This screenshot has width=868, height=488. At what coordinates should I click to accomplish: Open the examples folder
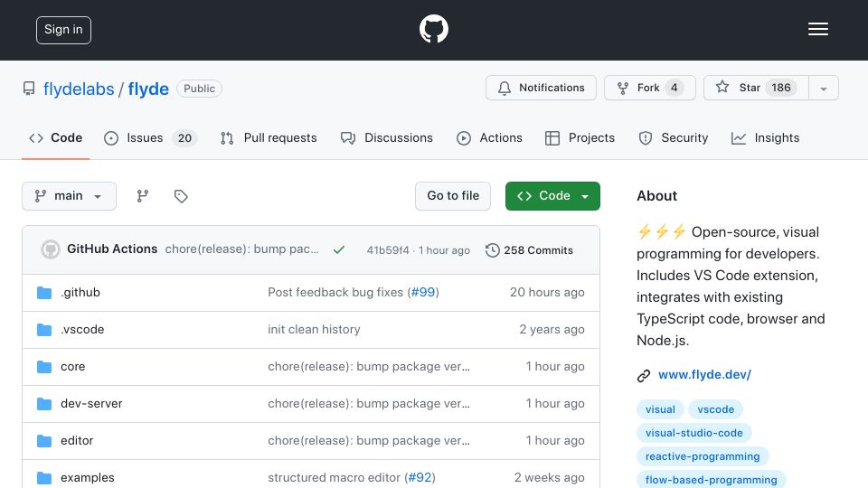point(88,477)
